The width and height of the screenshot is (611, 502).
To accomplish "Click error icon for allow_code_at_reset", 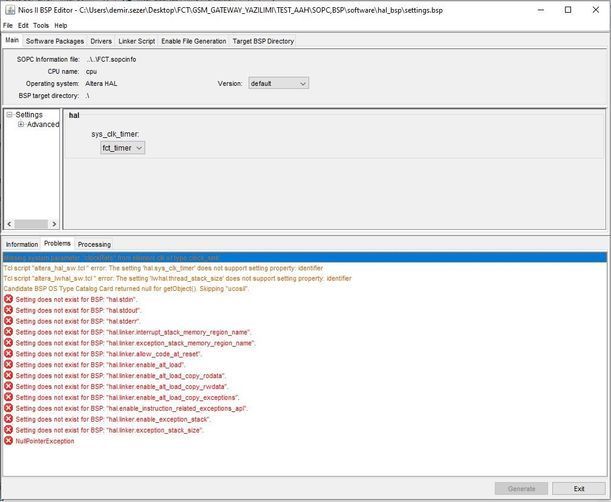I will click(x=8, y=354).
